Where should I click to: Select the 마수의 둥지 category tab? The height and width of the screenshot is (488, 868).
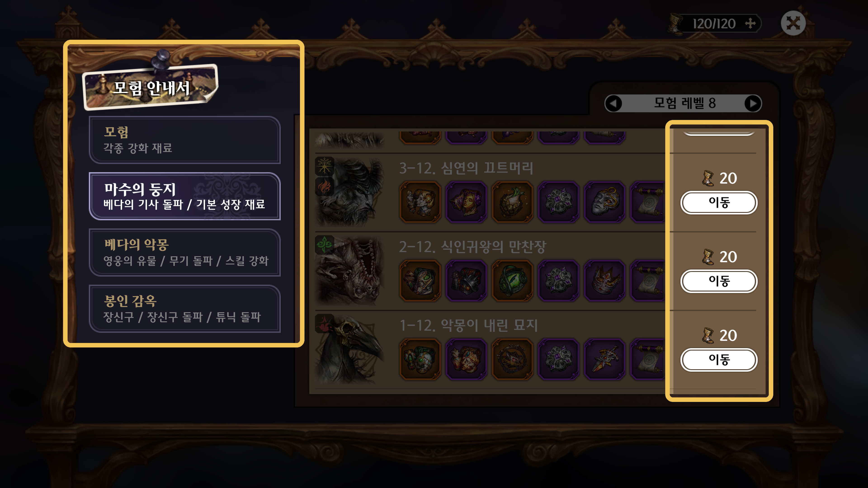pyautogui.click(x=185, y=196)
